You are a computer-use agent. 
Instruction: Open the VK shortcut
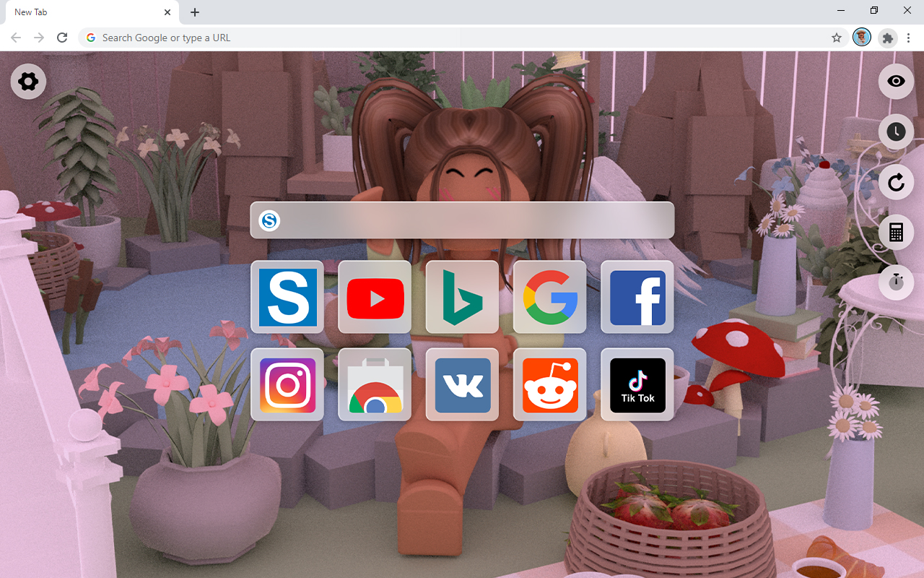[x=462, y=385]
